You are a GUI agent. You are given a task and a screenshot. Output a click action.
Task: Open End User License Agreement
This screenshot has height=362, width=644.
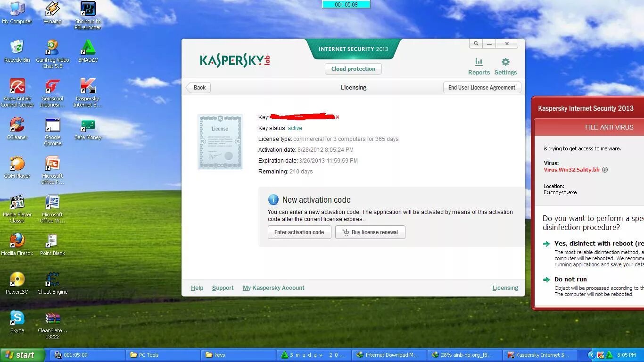click(482, 88)
